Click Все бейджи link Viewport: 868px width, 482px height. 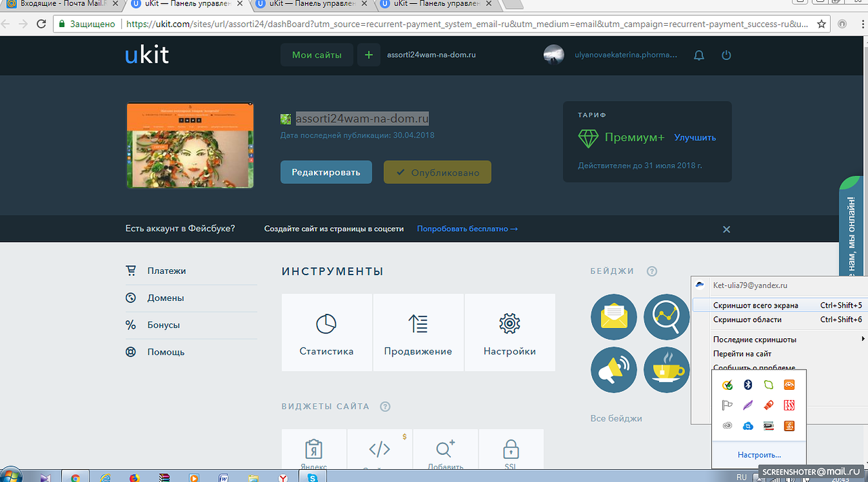616,418
